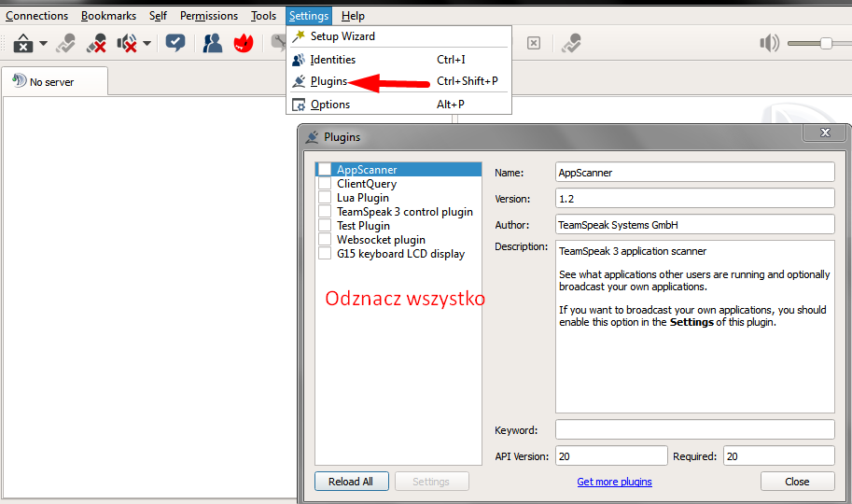Open the Bookmarks menu
Image resolution: width=852 pixels, height=504 pixels.
tap(108, 16)
